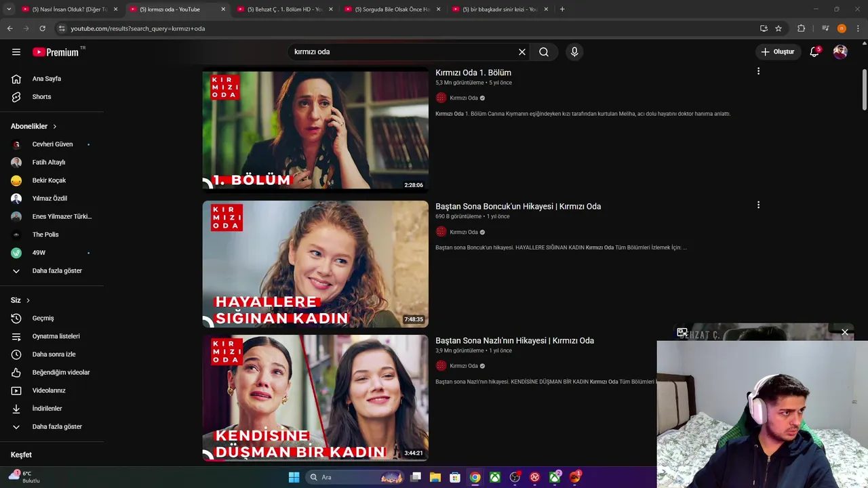This screenshot has height=488, width=868.
Task: Expand the miniplayer to the watch page
Action: 682,332
